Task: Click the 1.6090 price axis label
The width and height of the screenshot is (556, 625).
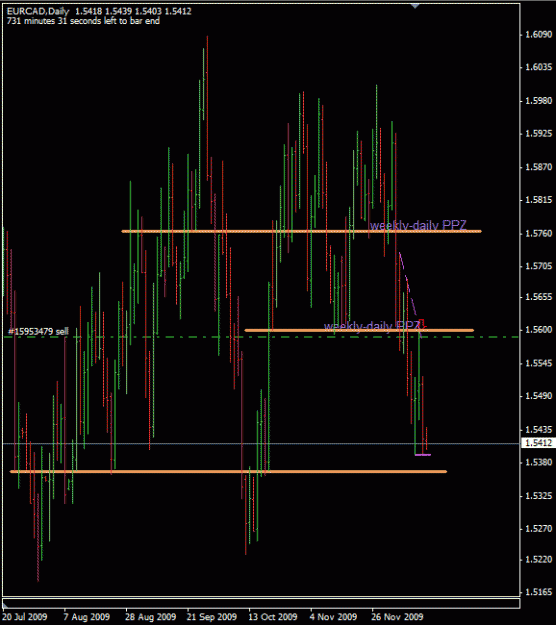Action: (538, 35)
